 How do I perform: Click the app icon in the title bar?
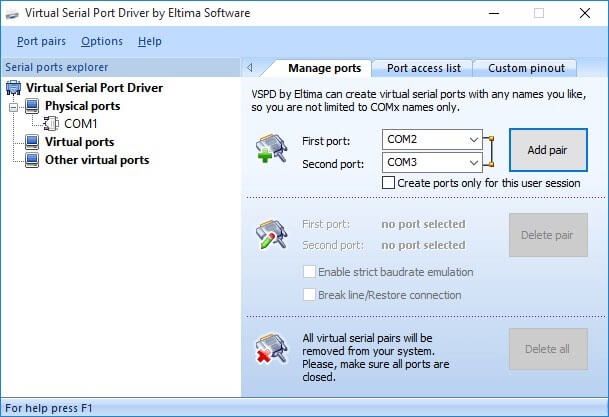coord(12,14)
